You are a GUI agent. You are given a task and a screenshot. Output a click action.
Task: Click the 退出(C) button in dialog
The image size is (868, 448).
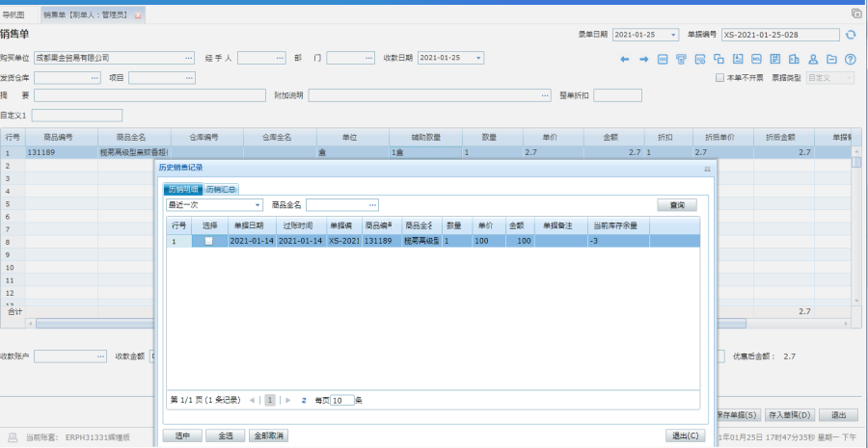tap(683, 435)
